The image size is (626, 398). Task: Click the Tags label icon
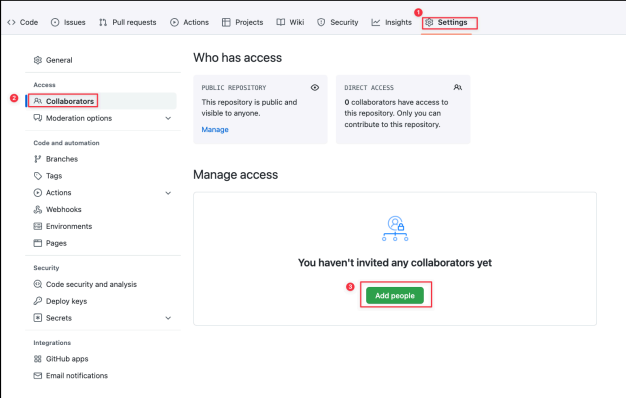pyautogui.click(x=38, y=176)
